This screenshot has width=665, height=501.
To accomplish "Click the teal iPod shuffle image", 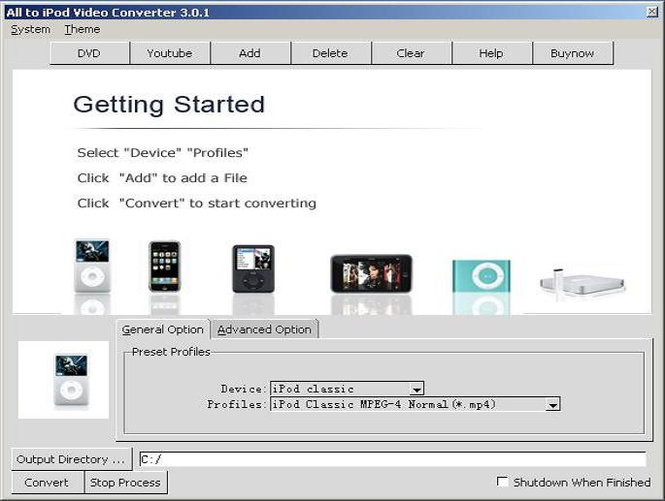I will pos(481,276).
